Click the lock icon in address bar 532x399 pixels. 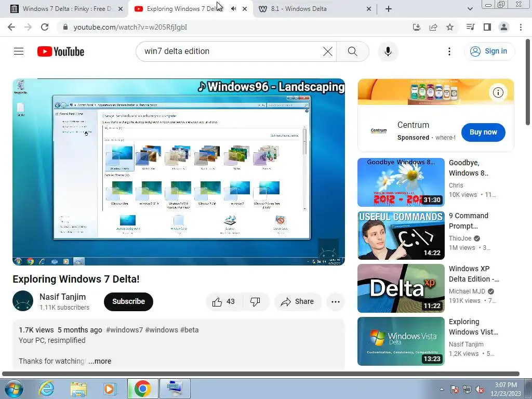pos(66,27)
